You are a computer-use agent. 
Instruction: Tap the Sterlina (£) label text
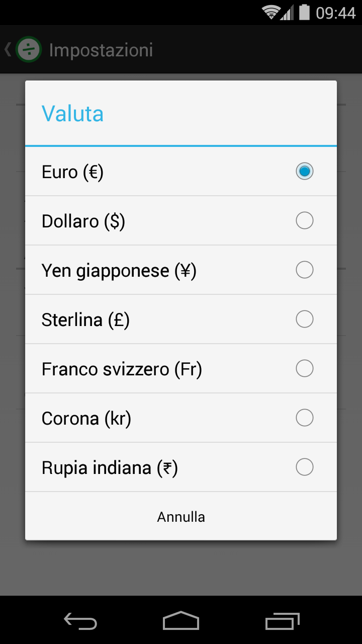85,320
